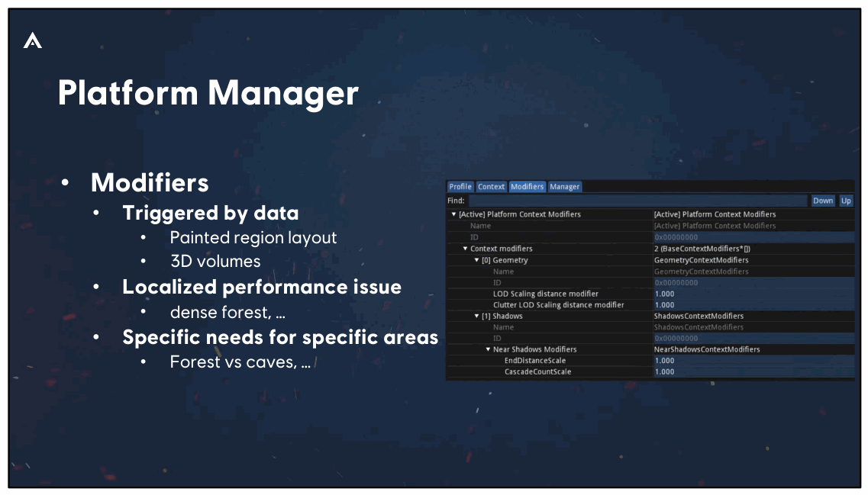Collapse the [1] Shadows node
The height and width of the screenshot is (495, 868).
point(476,317)
